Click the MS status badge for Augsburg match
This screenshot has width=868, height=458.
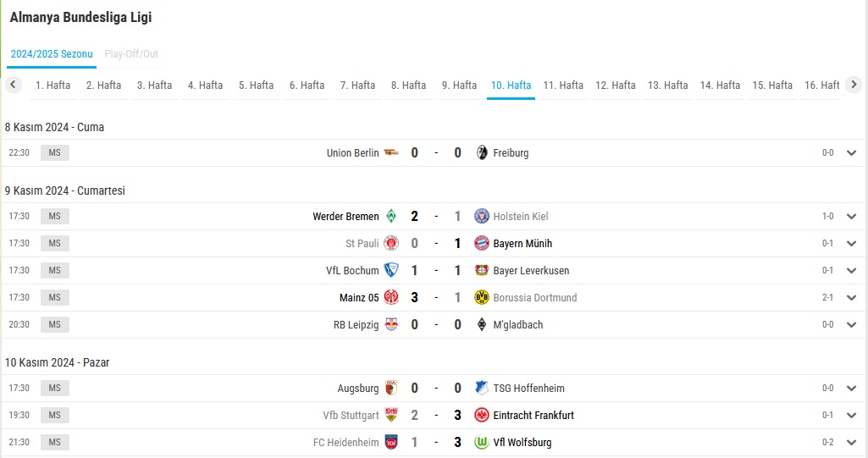(x=55, y=389)
